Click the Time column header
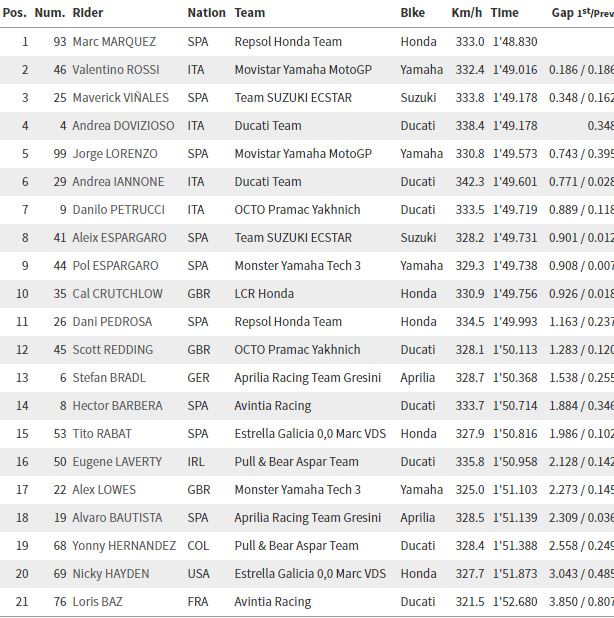The width and height of the screenshot is (614, 618). pyautogui.click(x=504, y=13)
